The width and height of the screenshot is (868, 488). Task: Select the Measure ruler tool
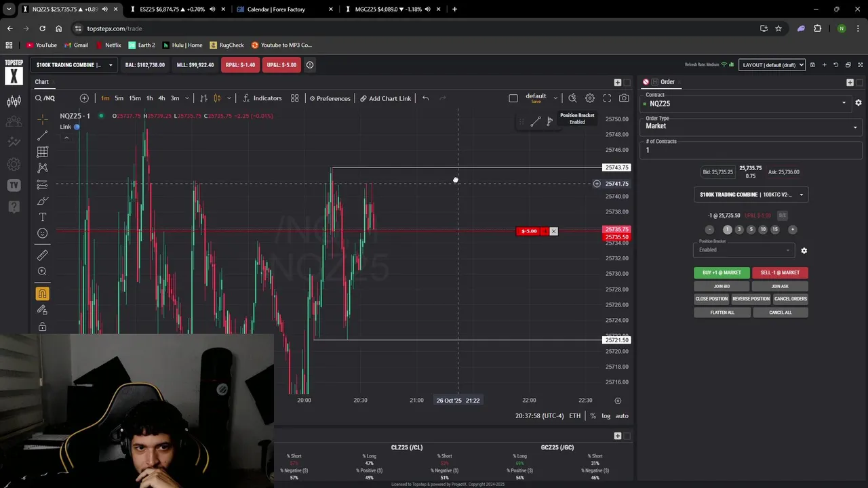pyautogui.click(x=42, y=255)
